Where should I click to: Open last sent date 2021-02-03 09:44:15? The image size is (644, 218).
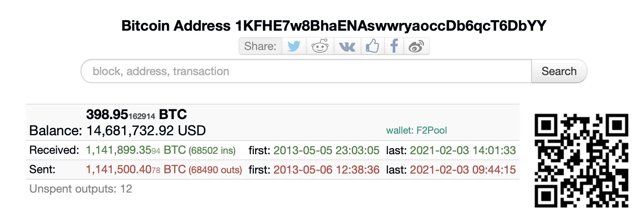coord(463,170)
